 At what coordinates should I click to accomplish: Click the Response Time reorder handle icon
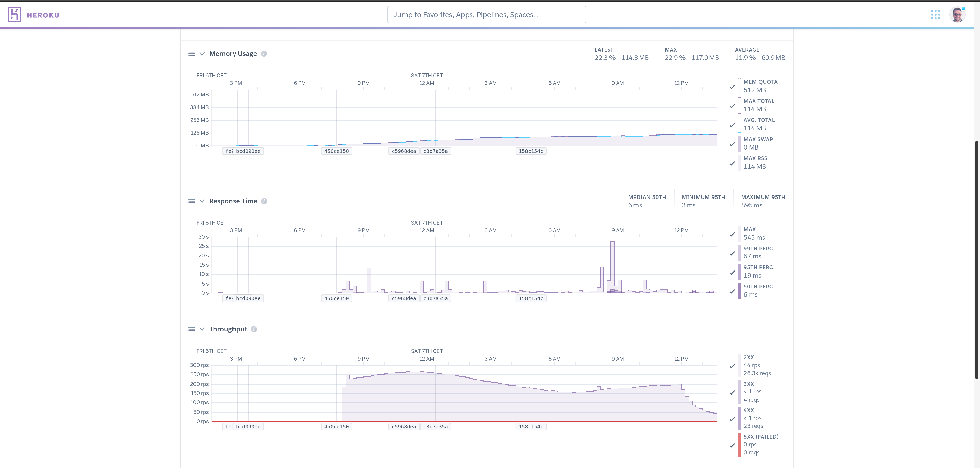pyautogui.click(x=192, y=201)
